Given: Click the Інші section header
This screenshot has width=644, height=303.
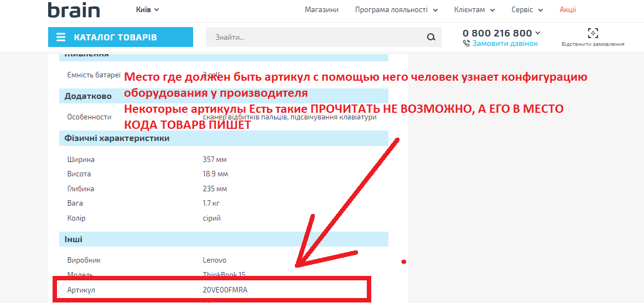Looking at the screenshot, I should pos(224,239).
